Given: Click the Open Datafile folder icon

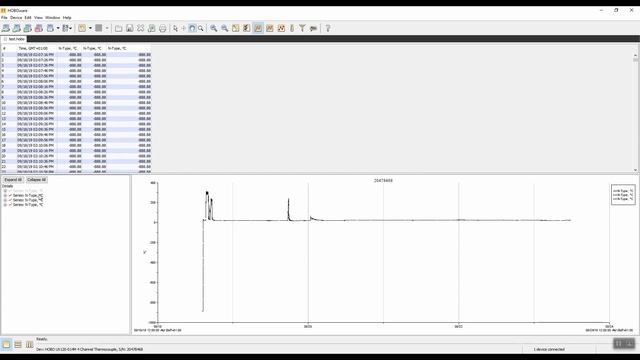Looking at the screenshot, I should pos(118,28).
